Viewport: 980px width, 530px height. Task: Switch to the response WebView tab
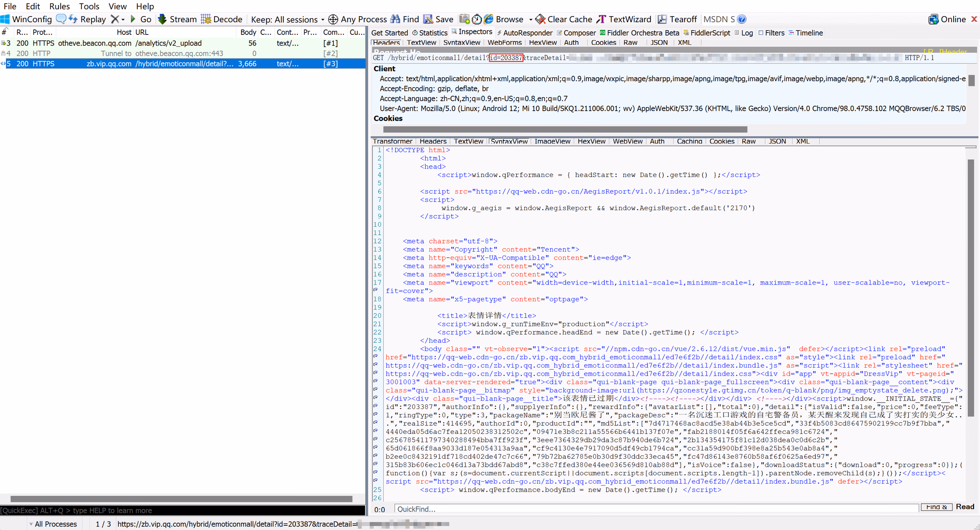click(x=627, y=141)
